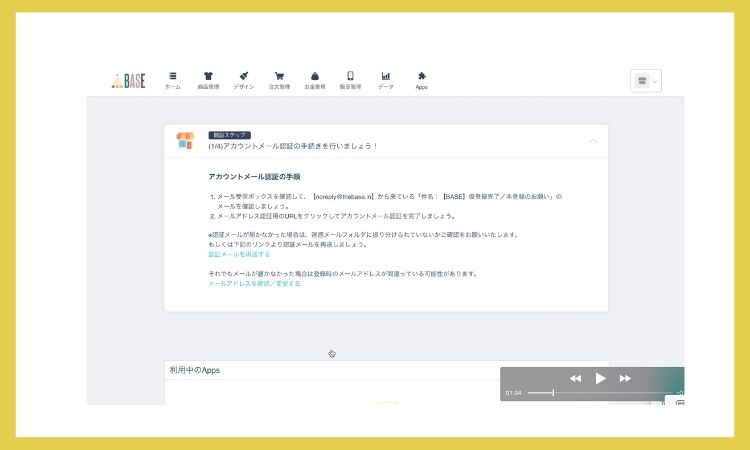Screen dimensions: 750x450
Task: Open お金管理 with the purse icon
Action: (315, 80)
